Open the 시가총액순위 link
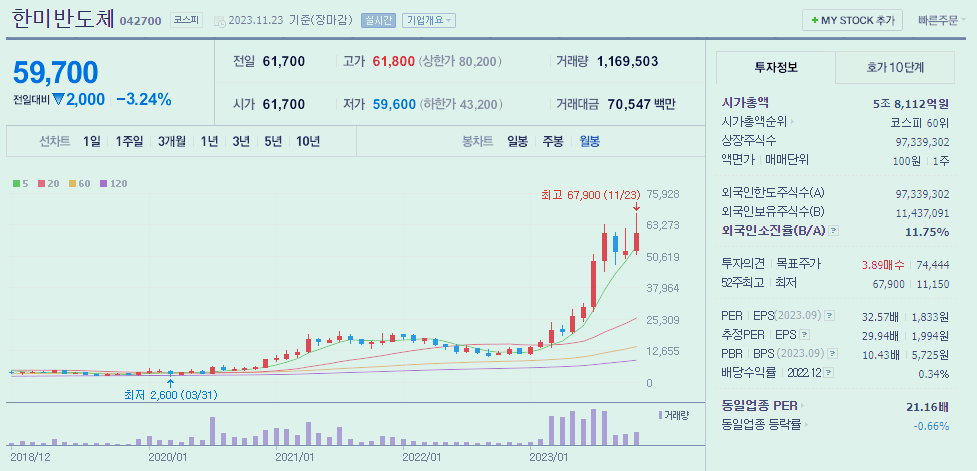This screenshot has width=977, height=471. [755, 122]
